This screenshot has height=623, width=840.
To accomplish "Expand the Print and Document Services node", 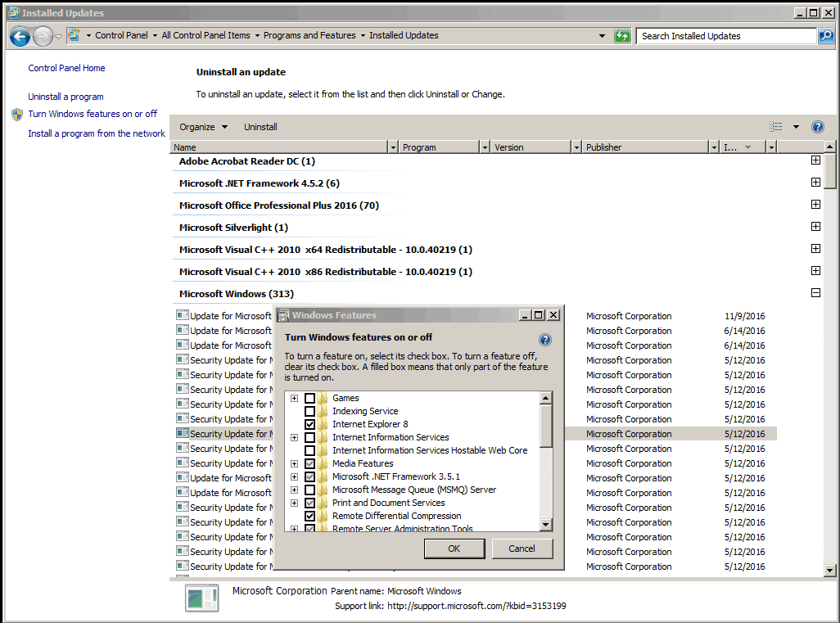I will (x=294, y=503).
